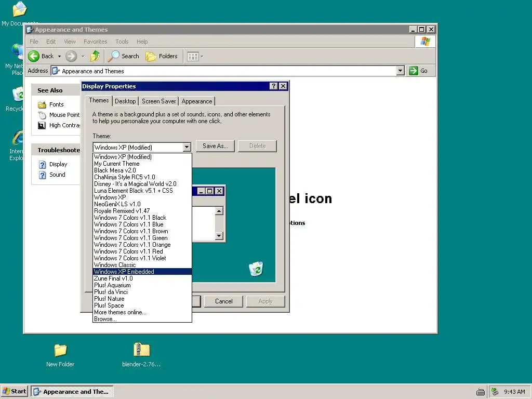
Task: Select the My Documents desktop icon
Action: [x=19, y=9]
